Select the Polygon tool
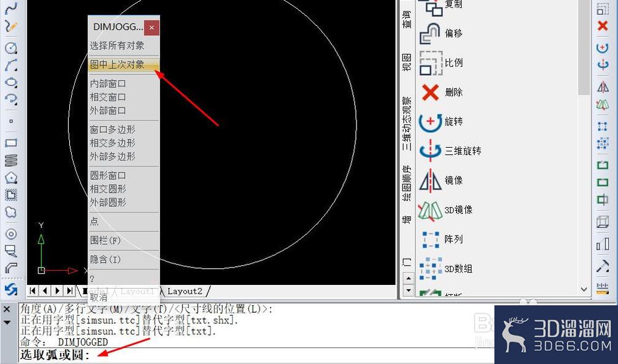Viewport: 618px width, 364px height. coord(11,177)
